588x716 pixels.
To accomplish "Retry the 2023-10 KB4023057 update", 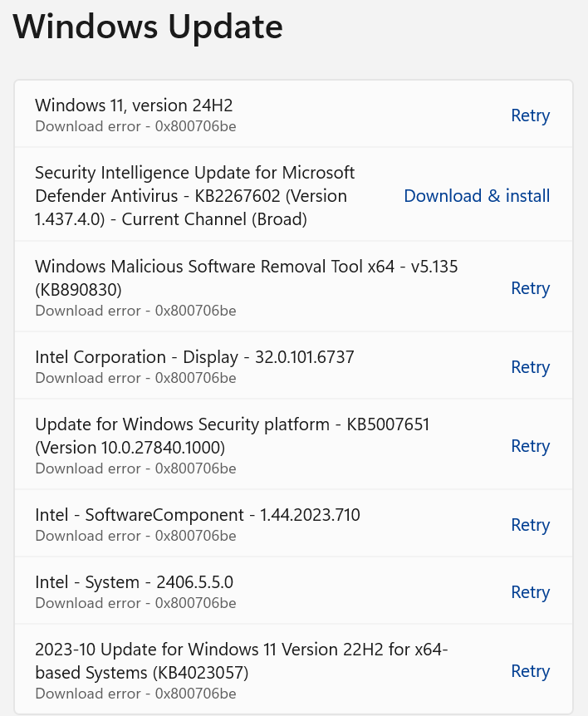I will [x=530, y=671].
